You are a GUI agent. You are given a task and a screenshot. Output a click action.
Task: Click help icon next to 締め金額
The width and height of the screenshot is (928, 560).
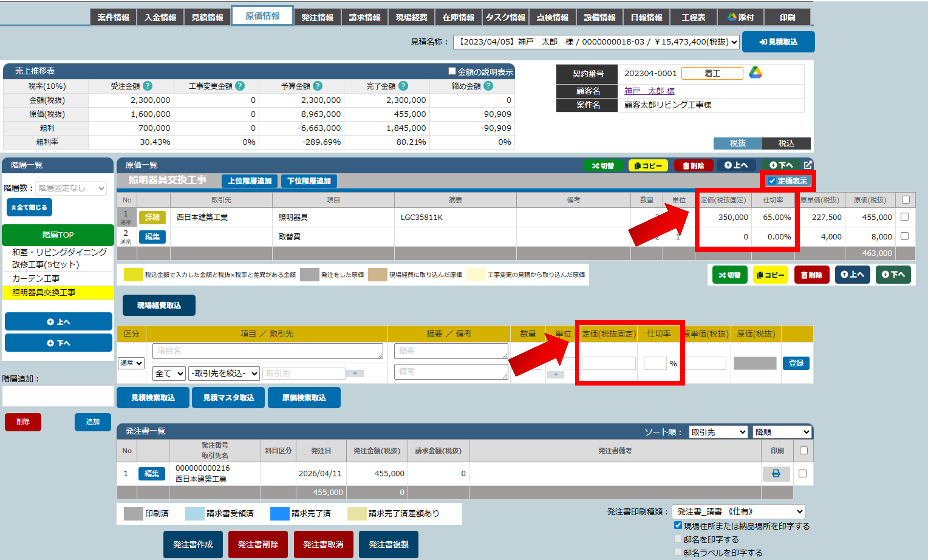click(x=488, y=86)
